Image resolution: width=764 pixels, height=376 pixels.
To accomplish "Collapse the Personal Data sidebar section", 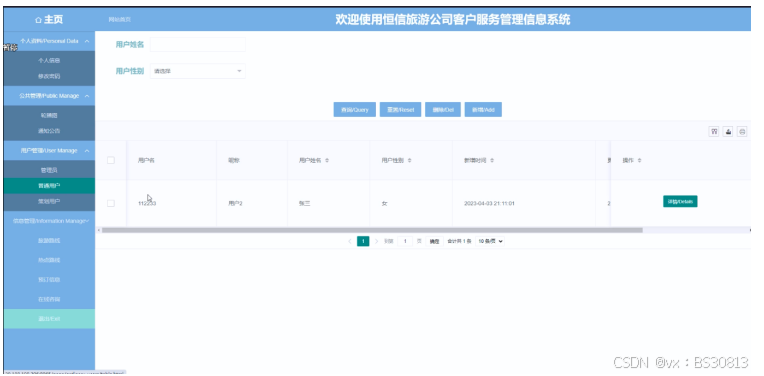I will (x=49, y=41).
